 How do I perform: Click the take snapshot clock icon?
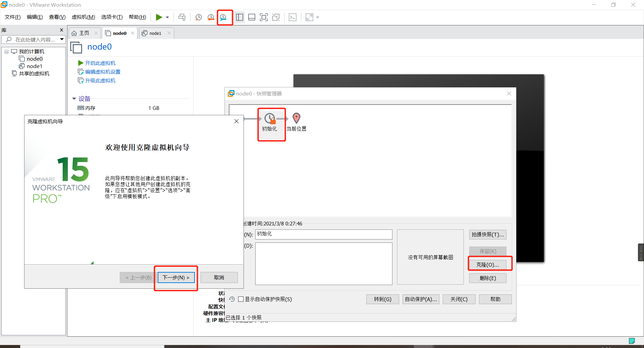click(198, 17)
